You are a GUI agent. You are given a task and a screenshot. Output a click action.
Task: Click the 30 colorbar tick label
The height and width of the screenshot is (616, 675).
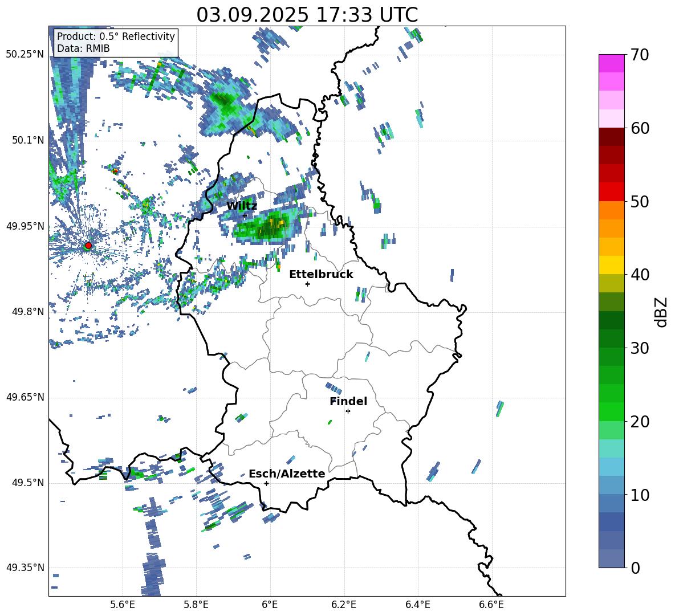coord(639,348)
